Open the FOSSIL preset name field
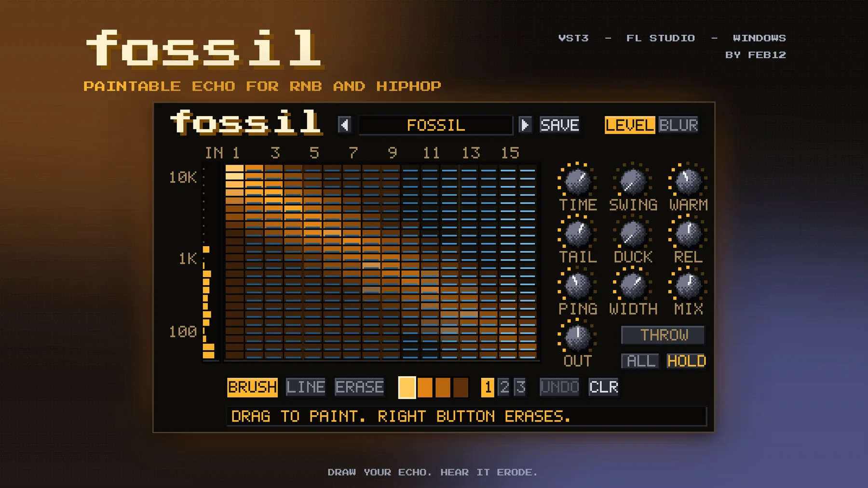 point(435,125)
